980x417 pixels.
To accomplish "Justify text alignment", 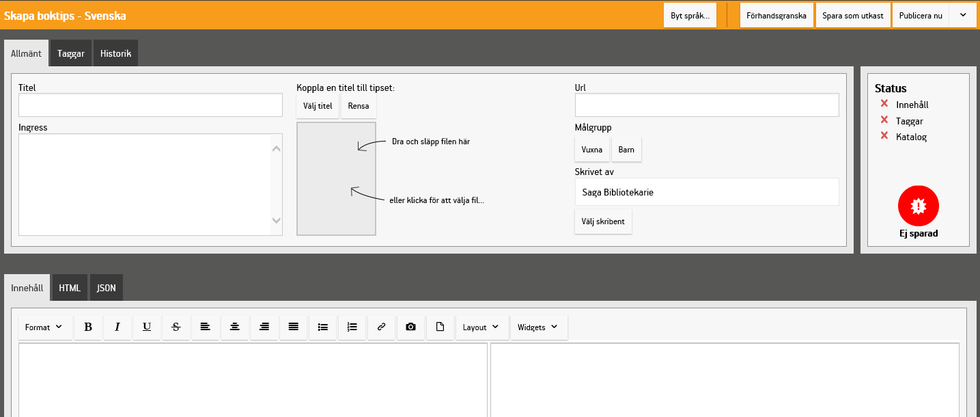I will (x=294, y=327).
